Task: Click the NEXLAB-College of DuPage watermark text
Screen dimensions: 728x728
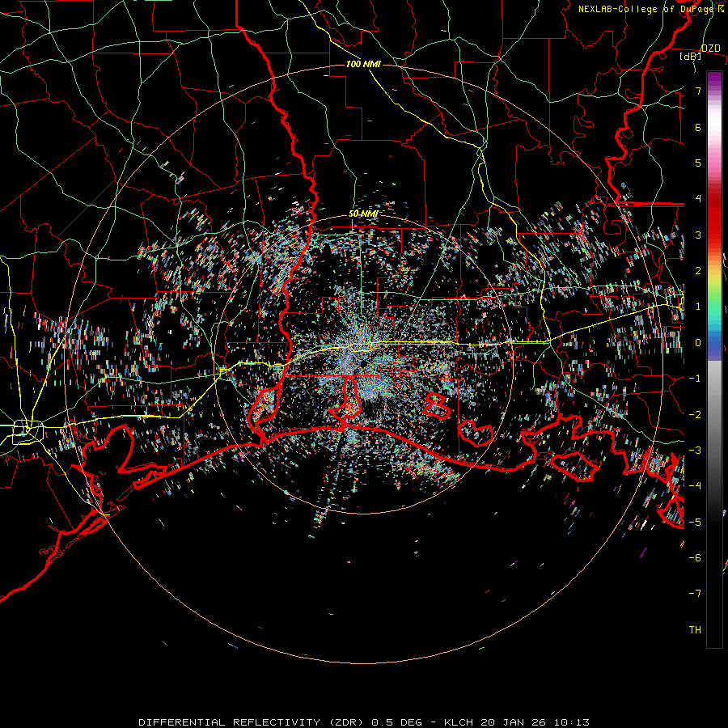Action: pos(651,9)
